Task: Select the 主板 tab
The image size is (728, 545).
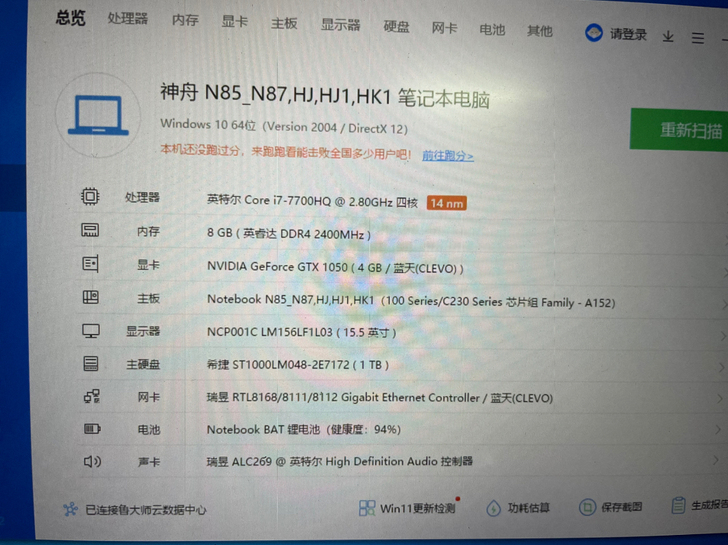Action: [x=284, y=23]
